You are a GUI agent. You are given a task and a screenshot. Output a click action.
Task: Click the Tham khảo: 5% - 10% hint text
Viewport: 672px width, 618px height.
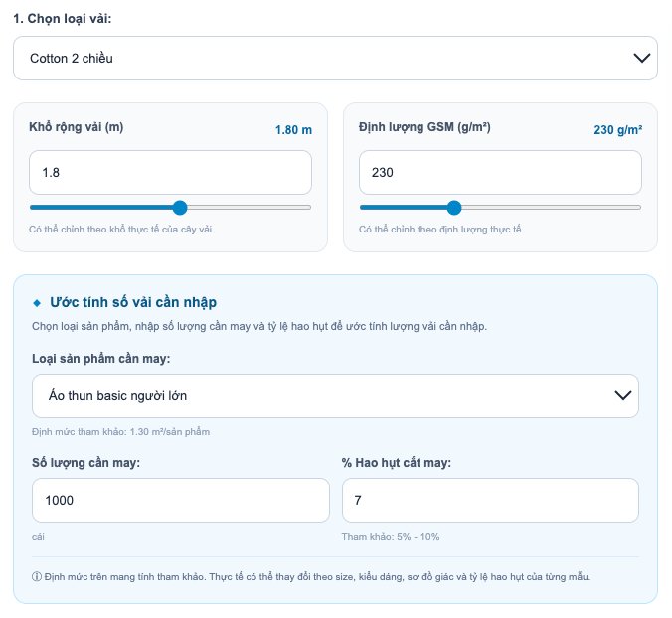(391, 537)
